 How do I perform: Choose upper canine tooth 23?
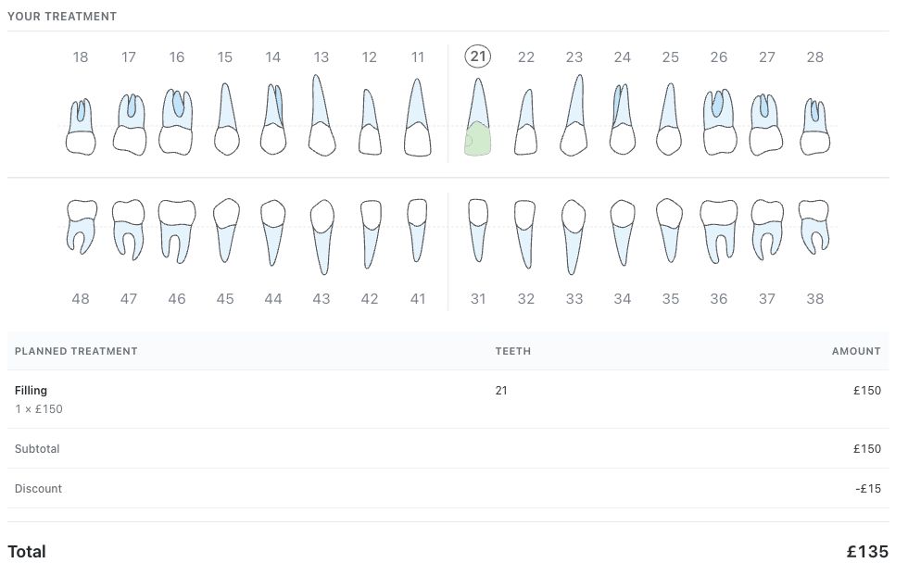[x=574, y=115]
